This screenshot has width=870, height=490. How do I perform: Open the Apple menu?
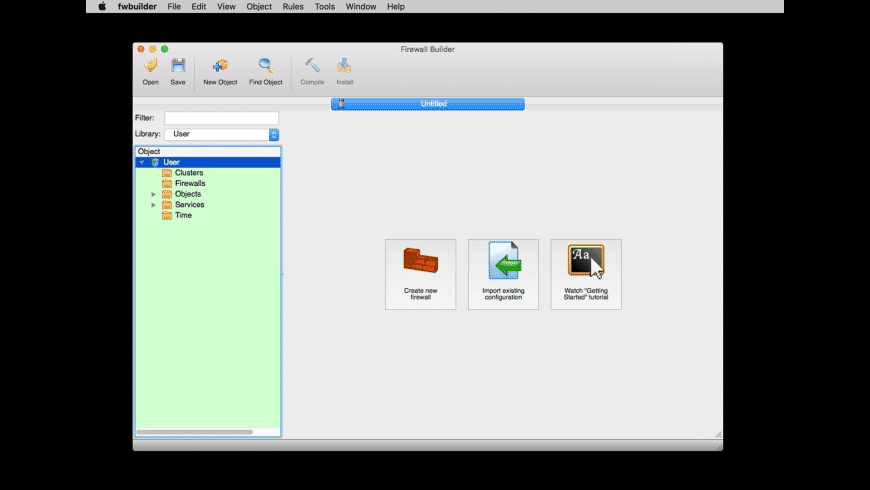tap(102, 7)
